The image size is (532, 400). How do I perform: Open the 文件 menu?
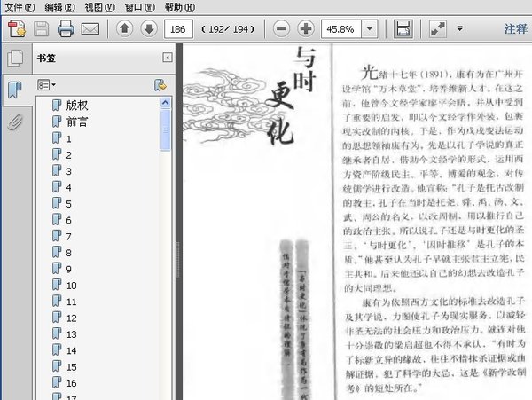[x=20, y=7]
